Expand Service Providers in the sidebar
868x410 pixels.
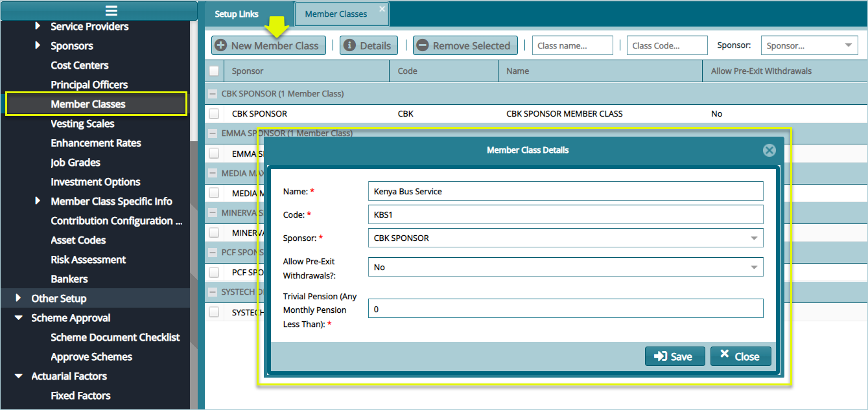tap(37, 27)
